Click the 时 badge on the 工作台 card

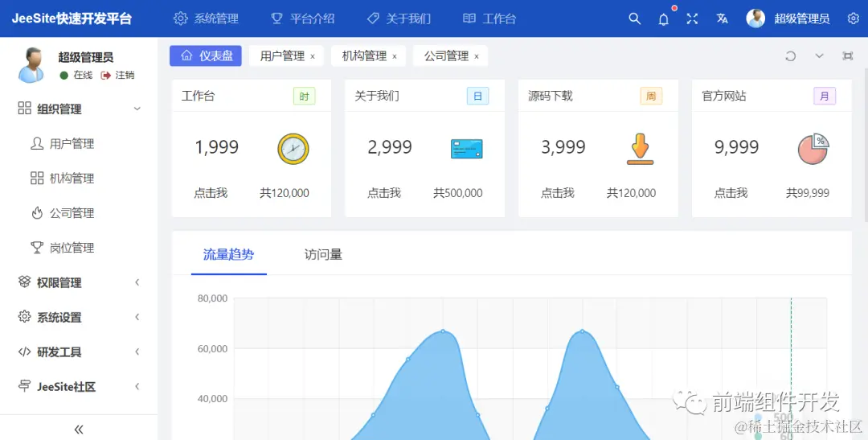point(305,97)
